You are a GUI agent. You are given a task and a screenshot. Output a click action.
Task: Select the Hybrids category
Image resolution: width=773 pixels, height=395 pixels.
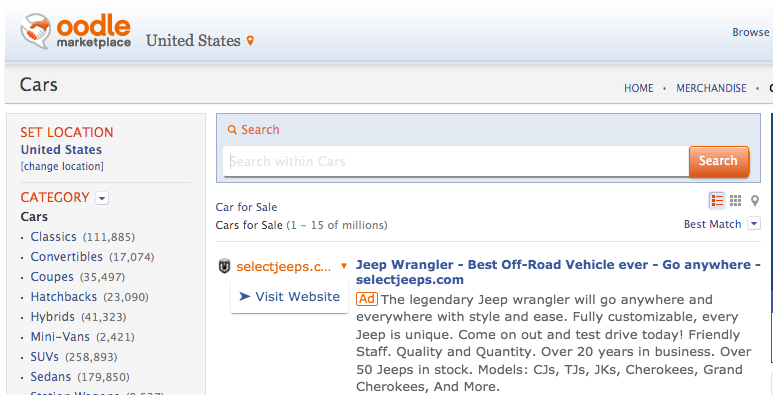(53, 317)
